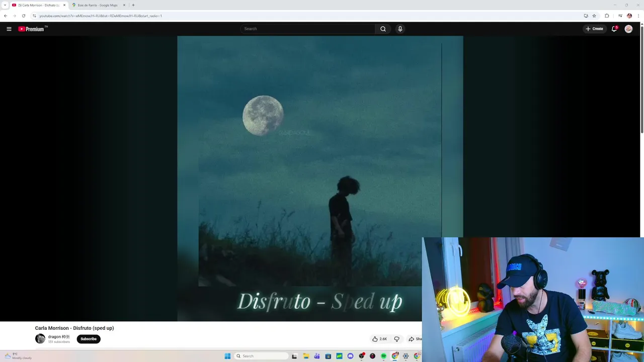
Task: Open Chrome media controls icon
Action: (x=620, y=16)
